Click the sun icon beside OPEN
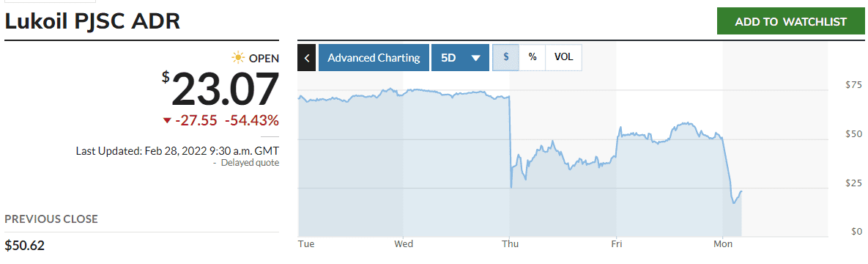Viewport: 868px width, 264px height. [x=239, y=58]
